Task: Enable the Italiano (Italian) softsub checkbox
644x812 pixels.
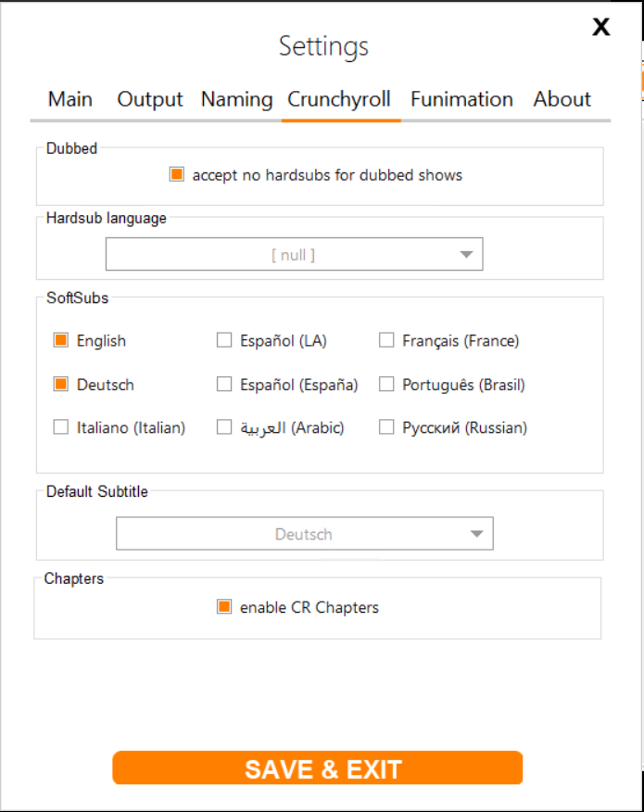Action: [x=61, y=427]
